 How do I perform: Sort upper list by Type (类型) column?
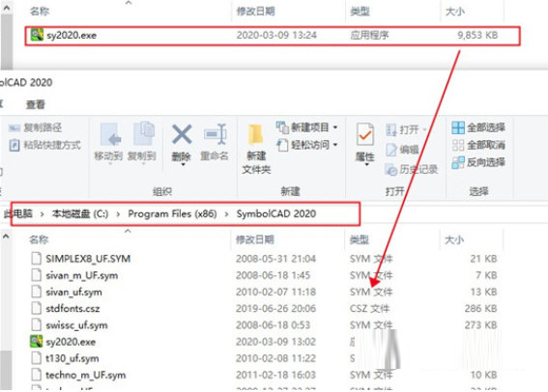click(x=360, y=12)
